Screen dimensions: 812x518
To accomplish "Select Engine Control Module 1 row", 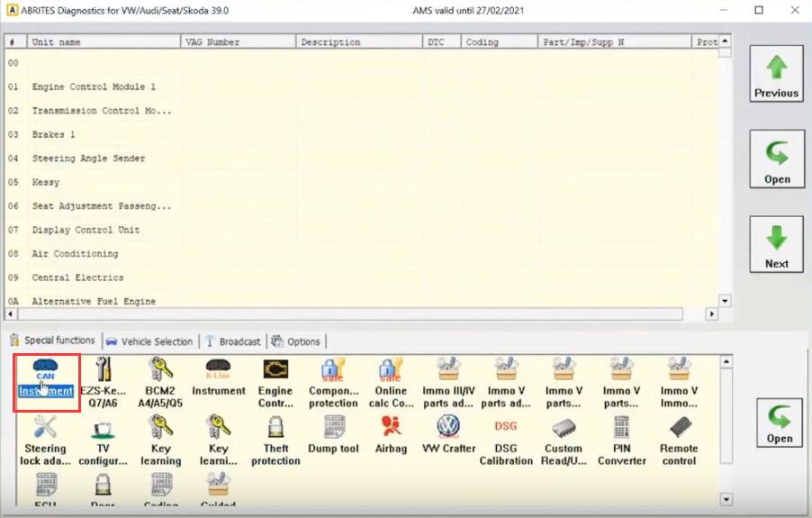I will [362, 86].
